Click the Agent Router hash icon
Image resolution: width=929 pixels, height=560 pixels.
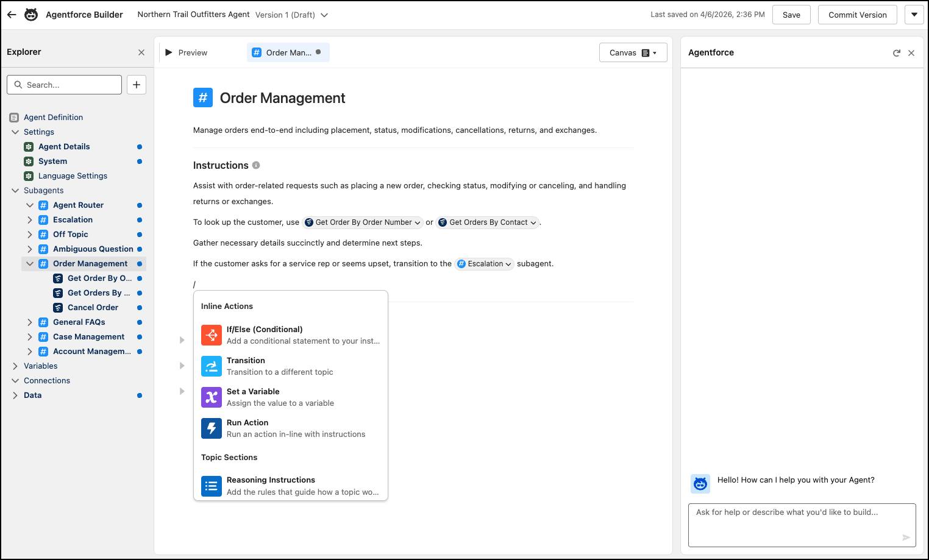coord(43,205)
